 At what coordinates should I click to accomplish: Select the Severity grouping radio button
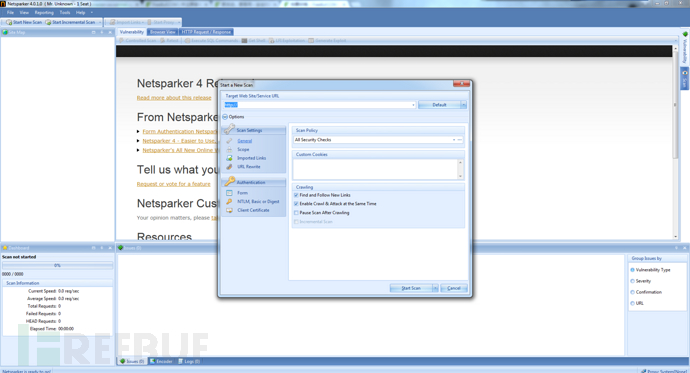point(633,281)
